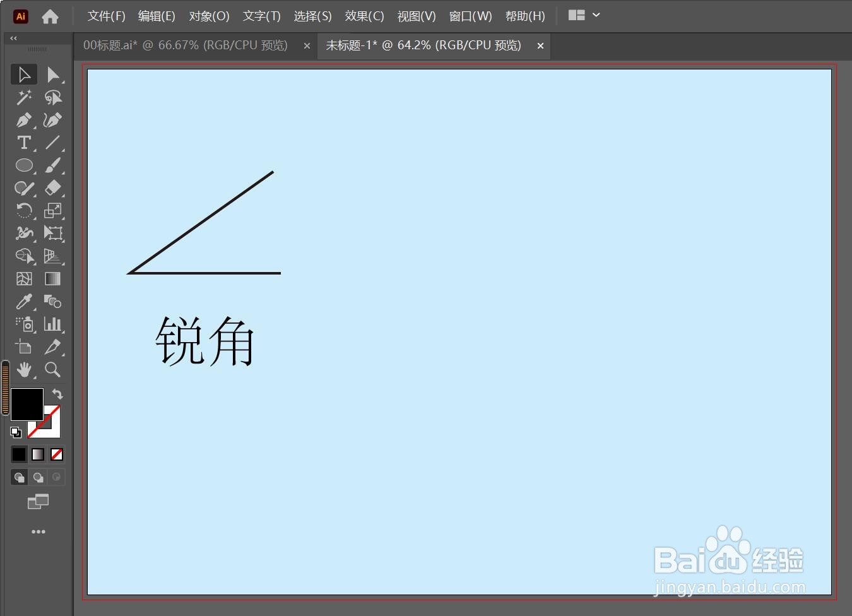Switch to 00标题.ai document tab
The height and width of the screenshot is (616, 852).
[x=186, y=45]
